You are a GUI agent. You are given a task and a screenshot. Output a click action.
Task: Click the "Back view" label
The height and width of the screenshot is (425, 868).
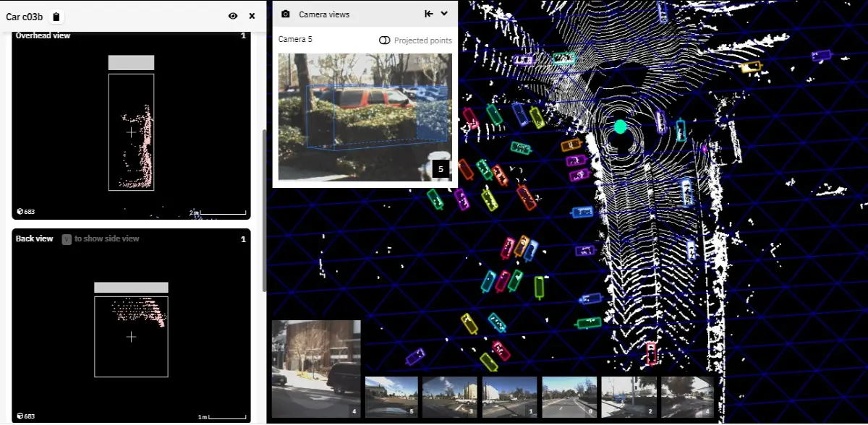point(34,239)
